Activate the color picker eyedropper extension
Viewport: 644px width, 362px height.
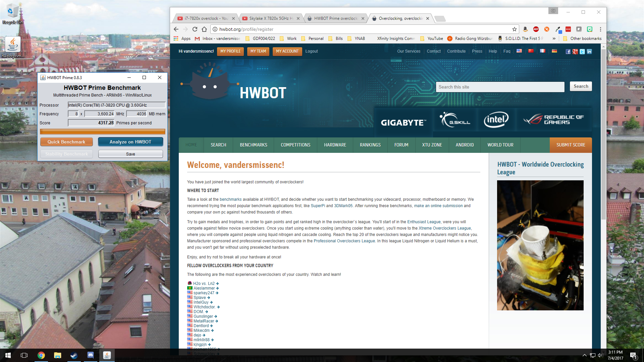[557, 29]
